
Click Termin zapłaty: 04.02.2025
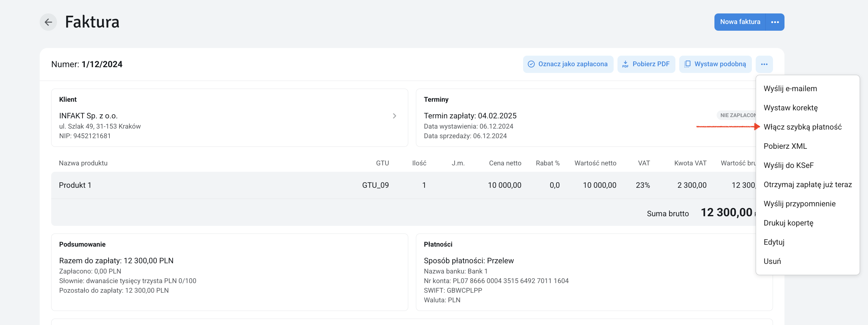click(x=470, y=116)
